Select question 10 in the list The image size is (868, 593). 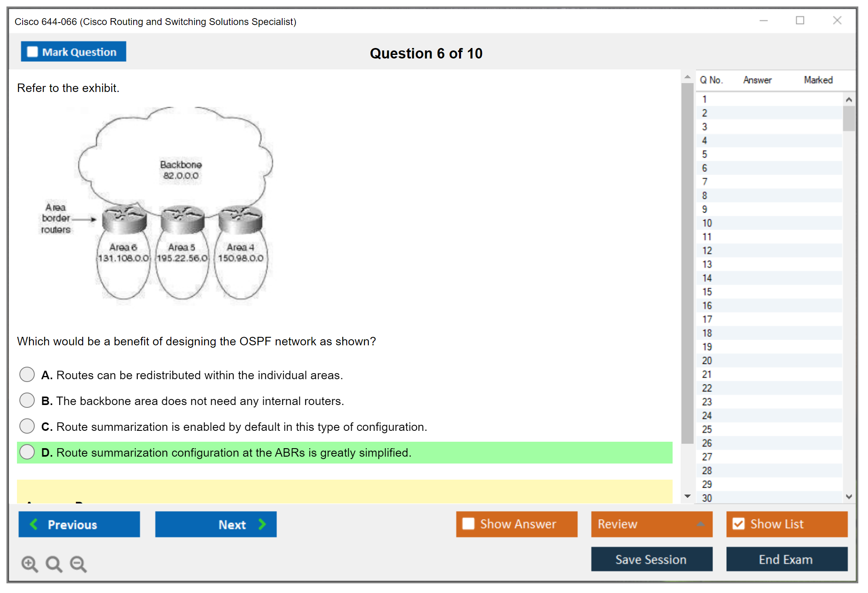pos(707,223)
